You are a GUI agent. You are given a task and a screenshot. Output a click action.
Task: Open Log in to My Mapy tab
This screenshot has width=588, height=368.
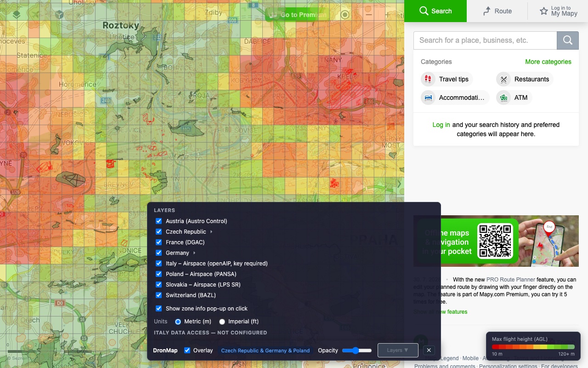[558, 11]
